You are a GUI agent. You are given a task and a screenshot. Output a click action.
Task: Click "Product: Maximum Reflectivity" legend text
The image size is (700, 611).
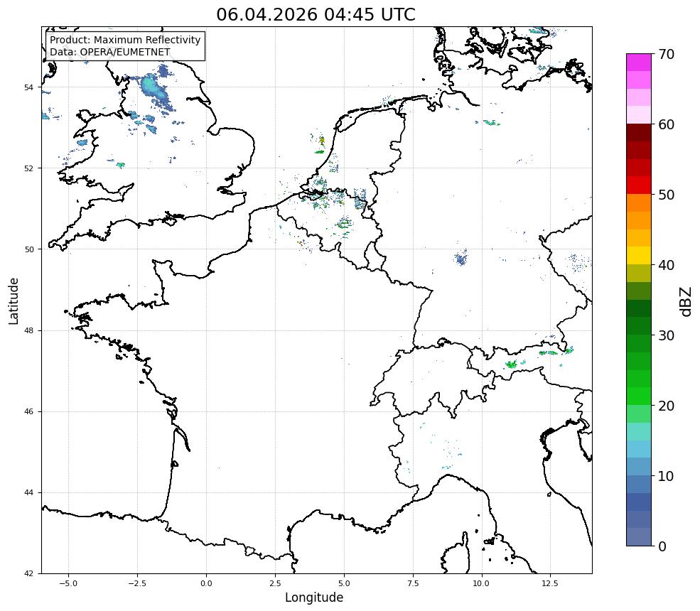point(125,40)
